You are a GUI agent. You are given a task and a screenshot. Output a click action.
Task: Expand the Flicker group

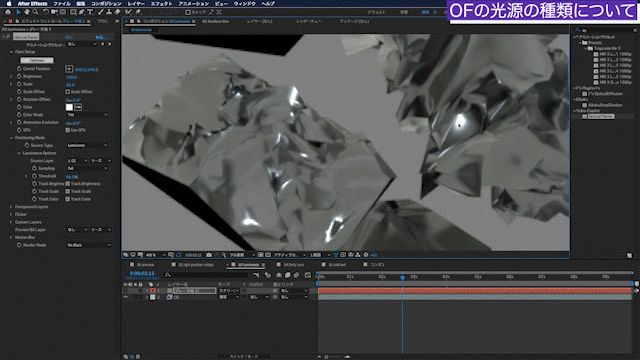[11, 214]
